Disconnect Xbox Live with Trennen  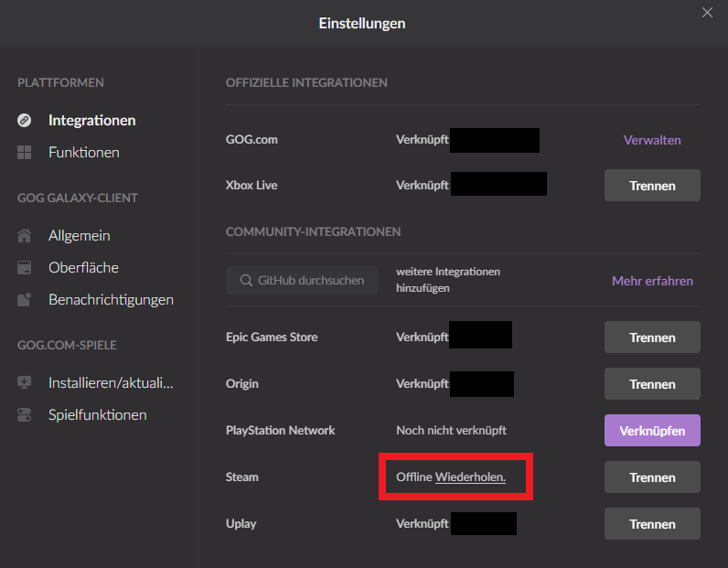click(x=652, y=186)
